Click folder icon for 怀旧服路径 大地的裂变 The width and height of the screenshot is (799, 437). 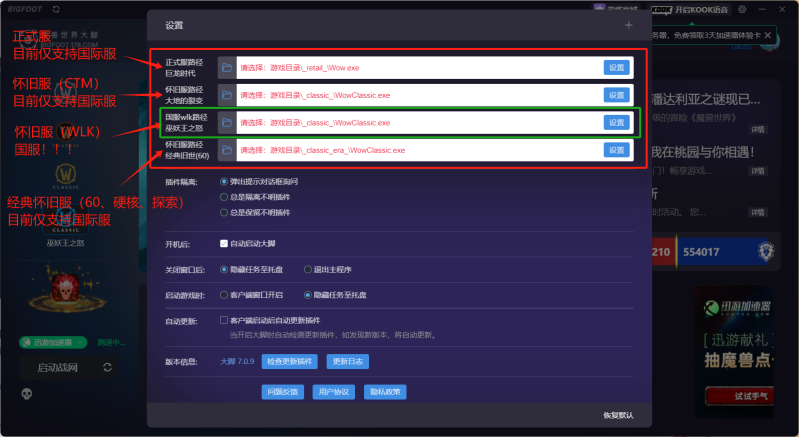click(227, 95)
